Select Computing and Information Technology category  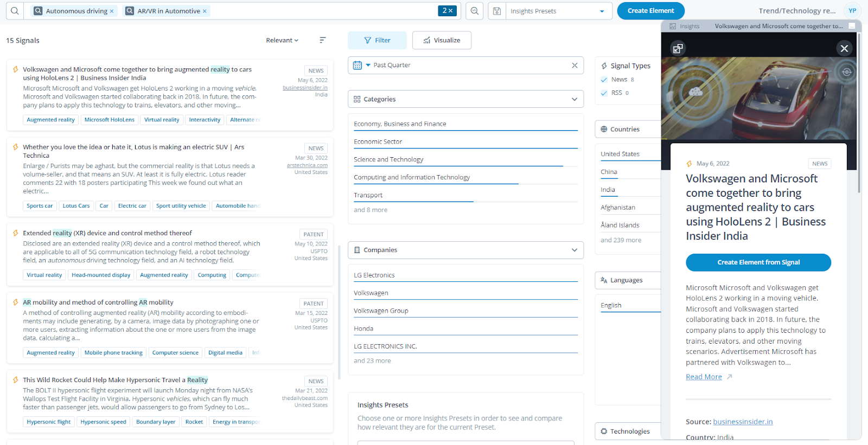point(465,177)
